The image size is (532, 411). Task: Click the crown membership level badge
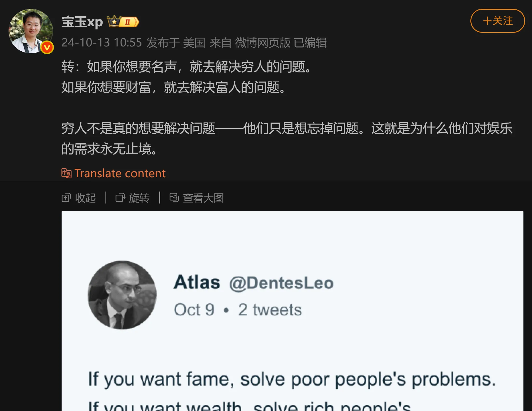[123, 22]
